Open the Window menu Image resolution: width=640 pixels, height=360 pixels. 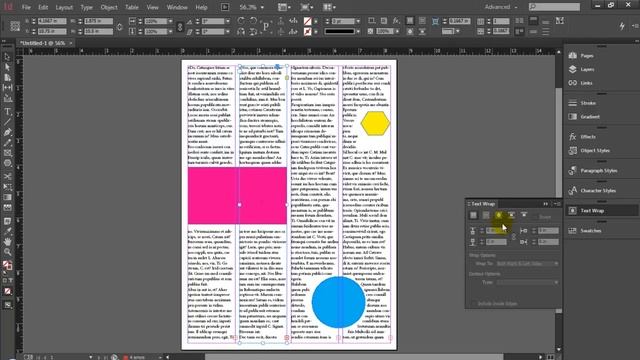pyautogui.click(x=177, y=7)
